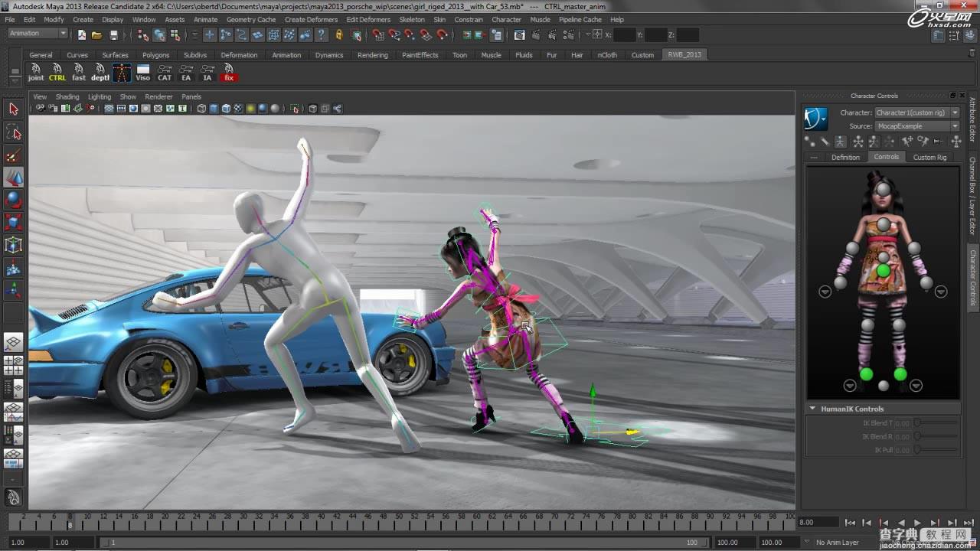Viewport: 980px width, 551px height.
Task: Open the Skeleton menu
Action: click(x=412, y=20)
